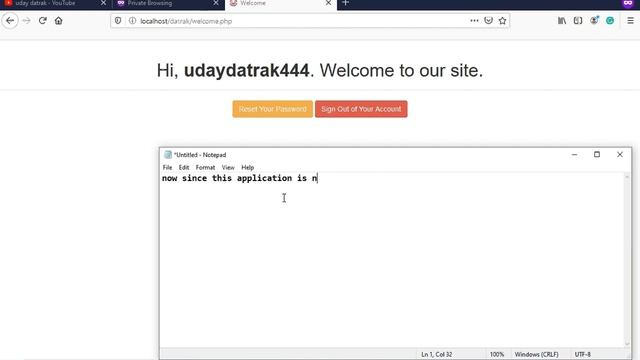Viewport: 640px width, 360px height.
Task: Open the Firefox account icon
Action: 594,20
